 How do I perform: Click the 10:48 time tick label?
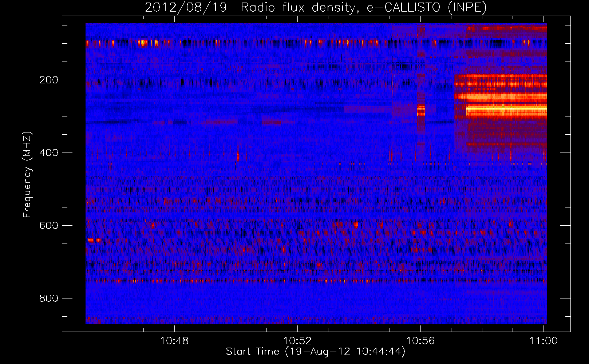pos(175,341)
